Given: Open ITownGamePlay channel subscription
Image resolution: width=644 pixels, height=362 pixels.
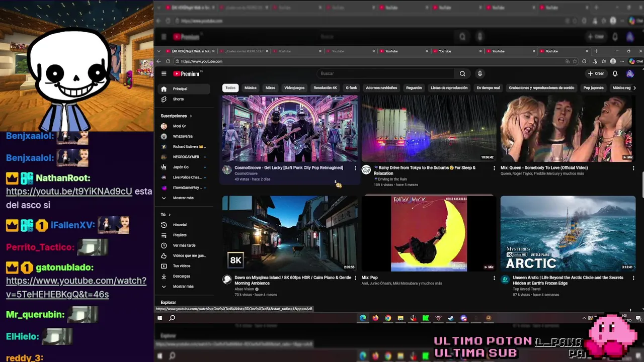Looking at the screenshot, I should point(183,188).
